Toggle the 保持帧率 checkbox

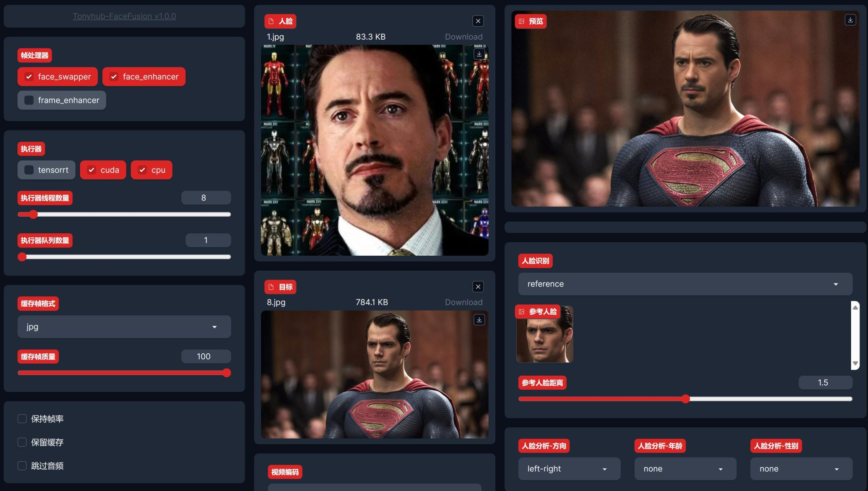22,419
